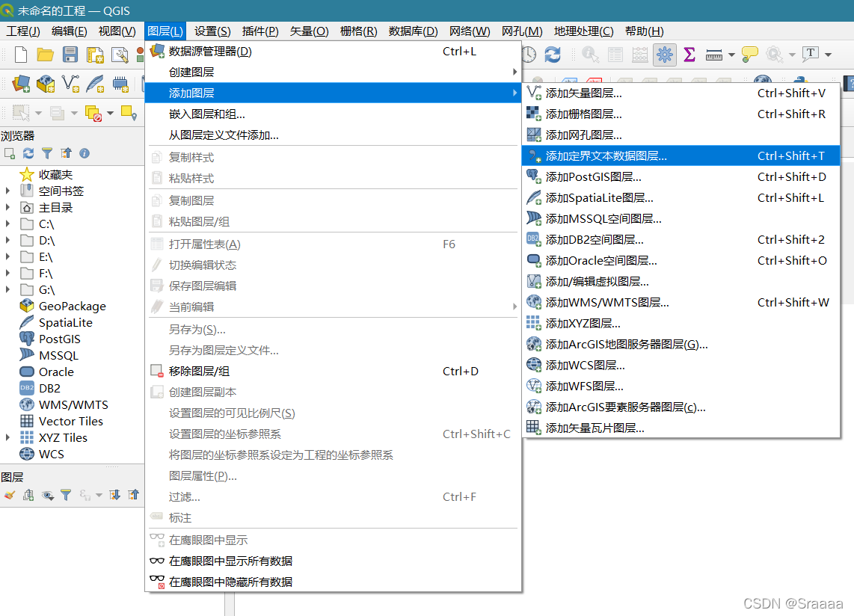854x616 pixels.
Task: Click the Open Project folder icon
Action: 45,55
